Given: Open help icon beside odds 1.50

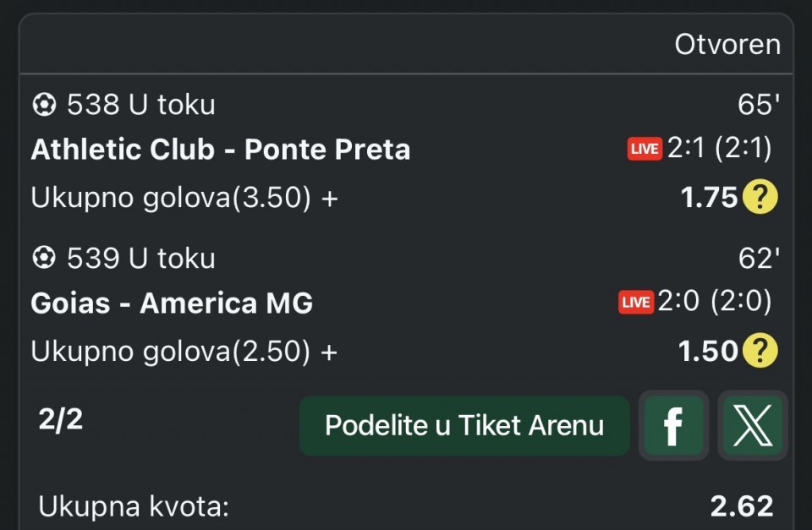Looking at the screenshot, I should pos(760,351).
